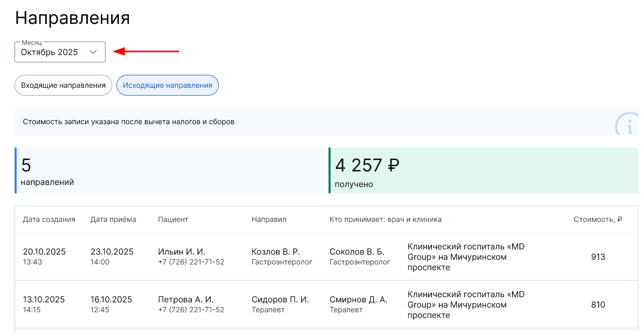The height and width of the screenshot is (332, 644).
Task: Click referring doctor Сидоров П. И.
Action: 280,300
